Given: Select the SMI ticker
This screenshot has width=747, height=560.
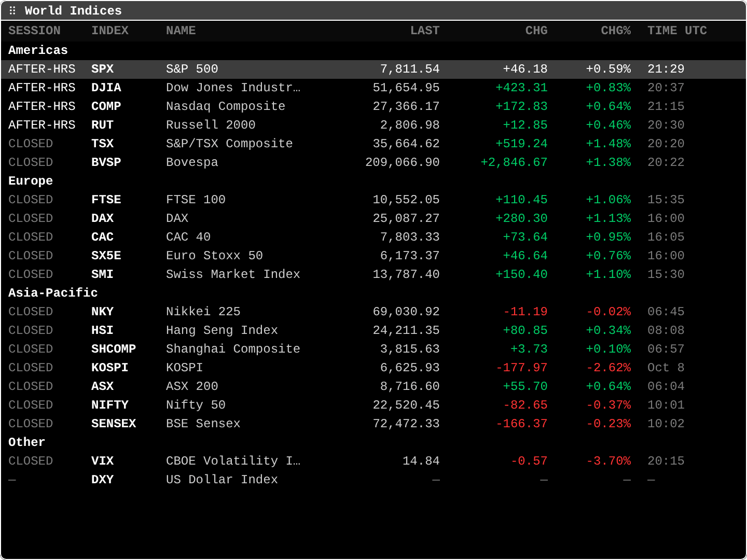Looking at the screenshot, I should (x=102, y=274).
